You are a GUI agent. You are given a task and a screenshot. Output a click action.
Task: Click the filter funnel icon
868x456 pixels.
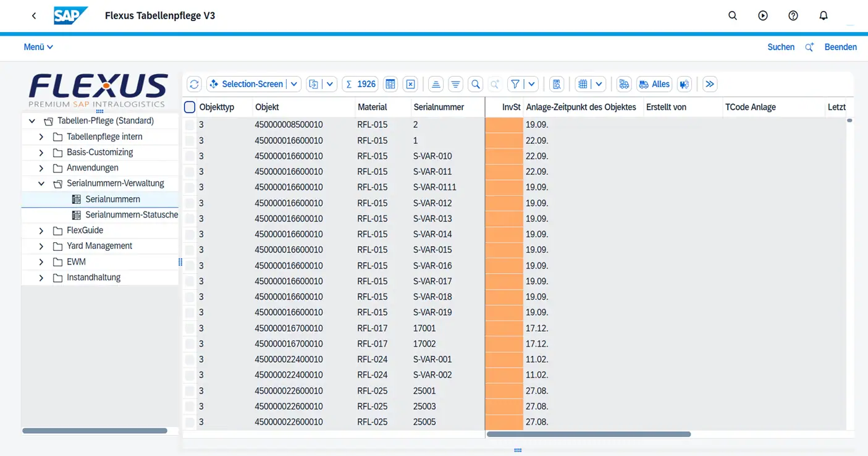(x=515, y=84)
